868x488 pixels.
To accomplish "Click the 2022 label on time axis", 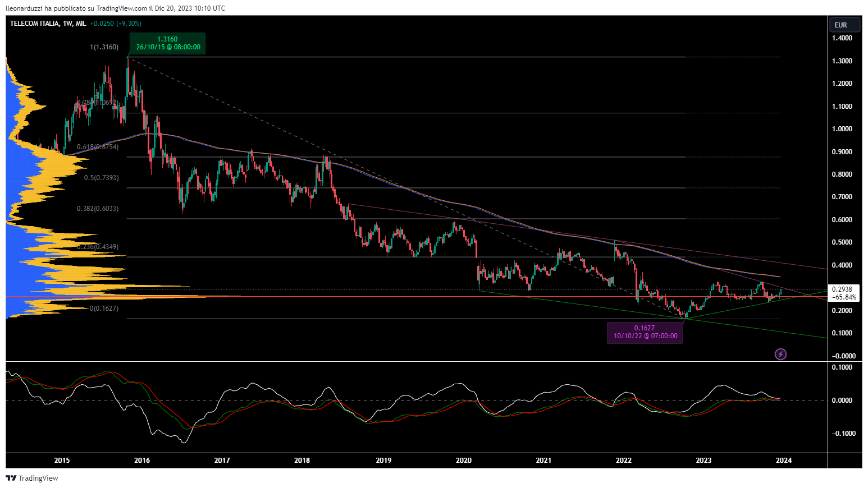I will click(x=624, y=461).
